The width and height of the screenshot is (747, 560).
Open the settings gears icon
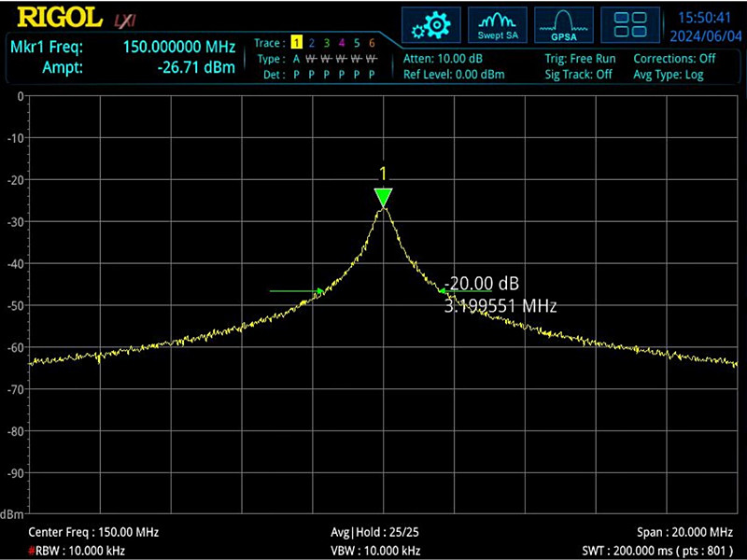coord(431,25)
